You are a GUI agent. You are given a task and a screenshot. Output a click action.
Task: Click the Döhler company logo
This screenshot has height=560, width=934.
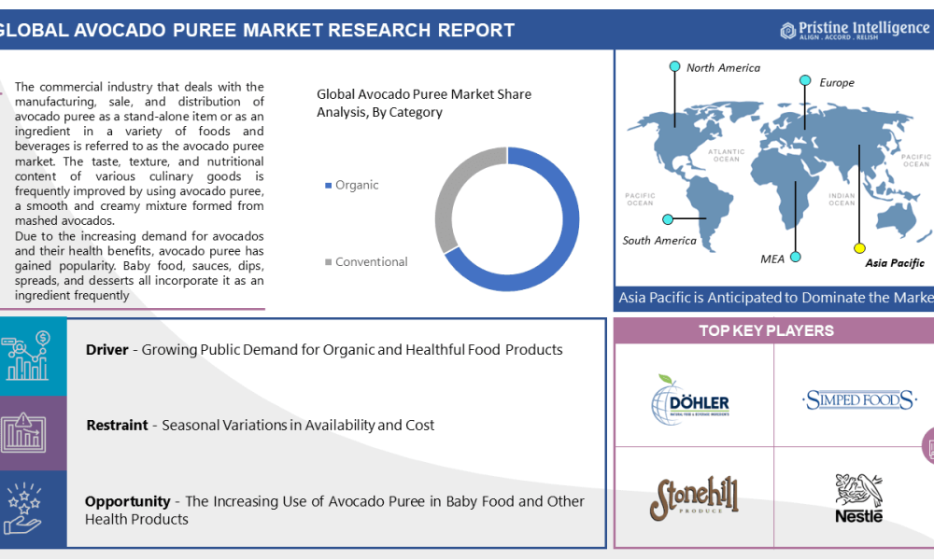coord(690,399)
